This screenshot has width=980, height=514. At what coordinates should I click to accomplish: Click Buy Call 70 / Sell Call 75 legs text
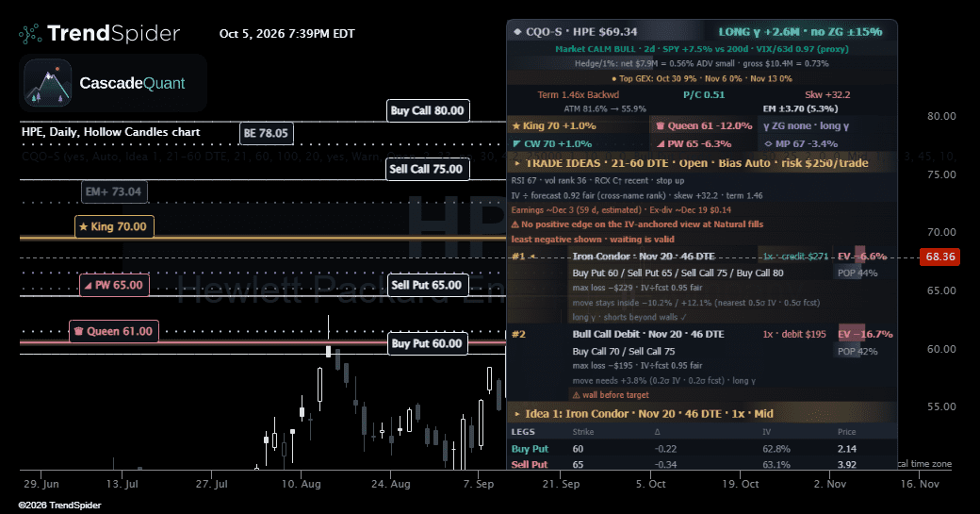[x=624, y=352]
